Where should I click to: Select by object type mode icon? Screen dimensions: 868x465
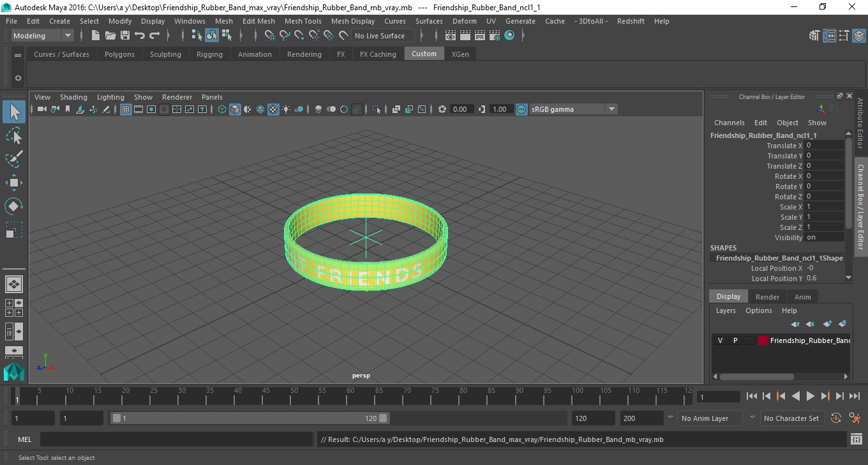click(x=212, y=36)
